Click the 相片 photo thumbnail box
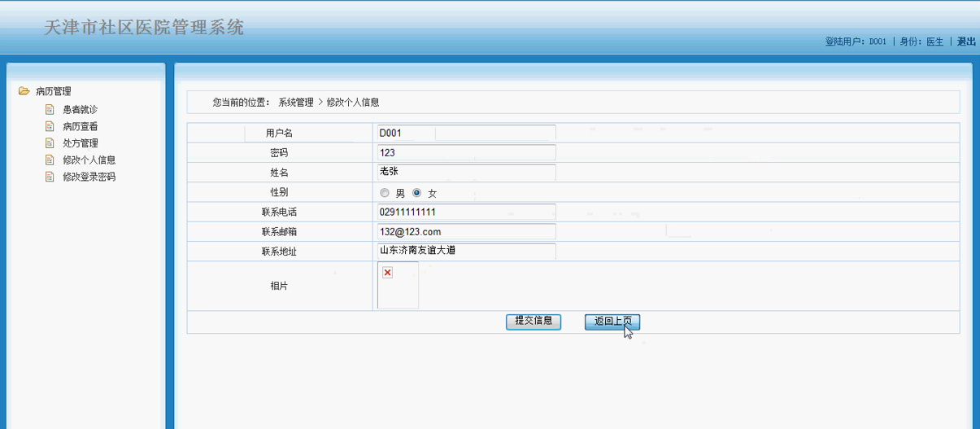The height and width of the screenshot is (429, 980). (x=398, y=286)
